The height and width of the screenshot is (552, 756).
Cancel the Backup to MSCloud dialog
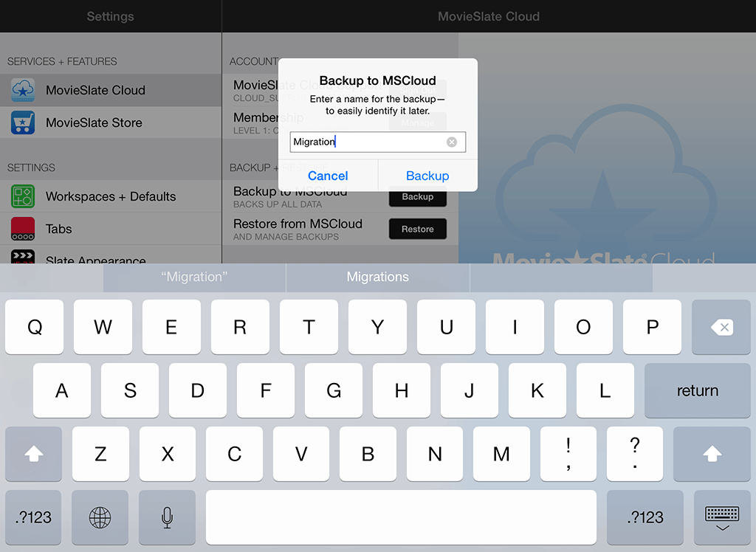tap(328, 176)
